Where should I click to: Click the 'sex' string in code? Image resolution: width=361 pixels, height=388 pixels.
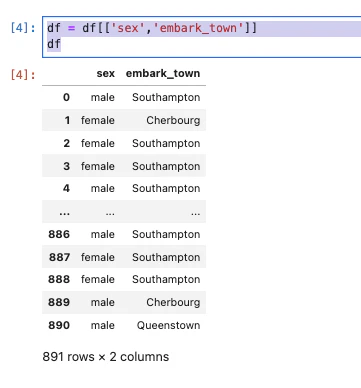pos(128,28)
